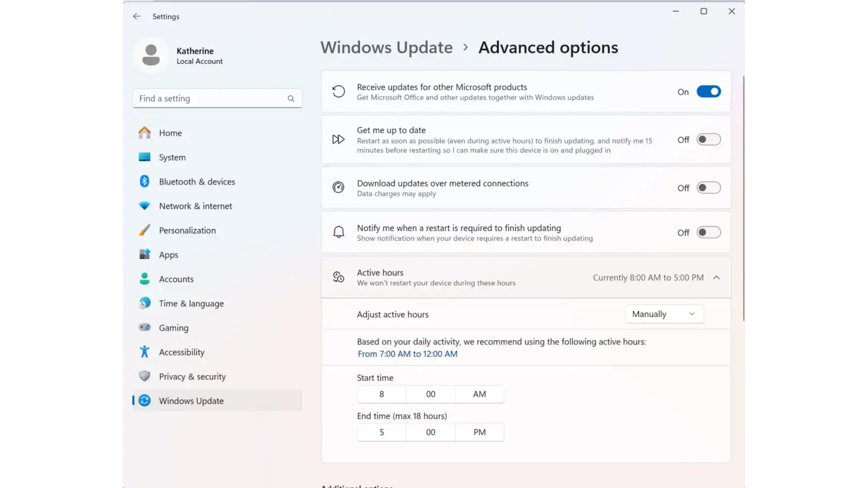Turn on restart required notifications
Image resolution: width=868 pixels, height=488 pixels.
[x=708, y=232]
